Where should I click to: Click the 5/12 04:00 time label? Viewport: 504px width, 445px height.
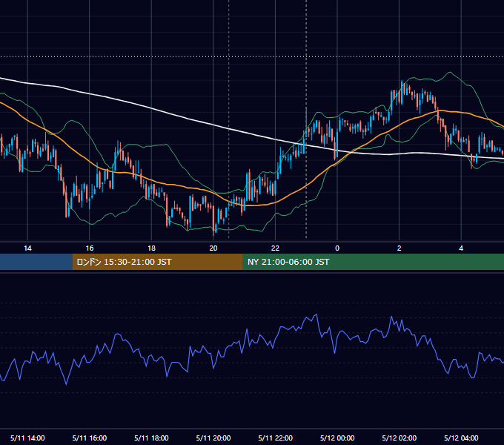tap(461, 438)
